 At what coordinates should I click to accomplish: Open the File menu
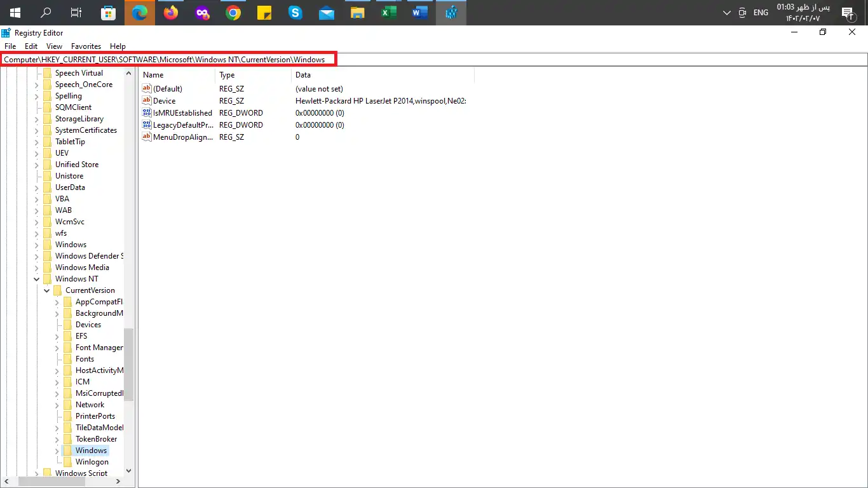tap(10, 46)
